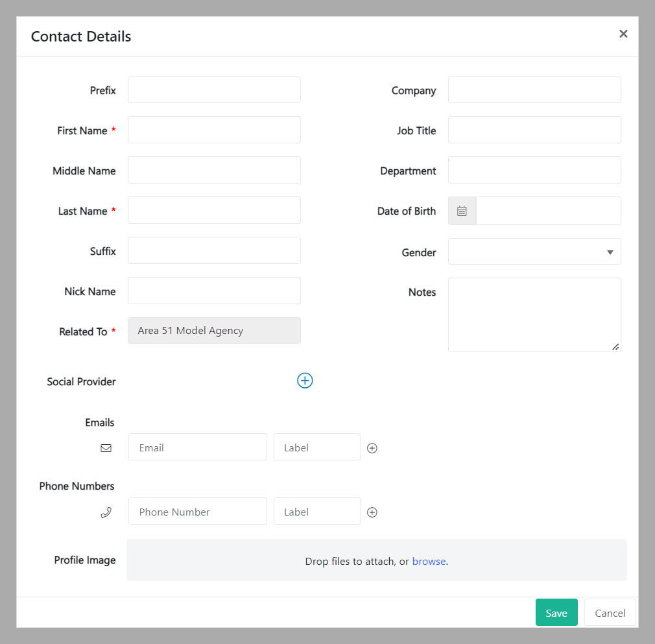This screenshot has height=644, width=655.
Task: Click the Notes resize grip icon
Action: [x=615, y=348]
